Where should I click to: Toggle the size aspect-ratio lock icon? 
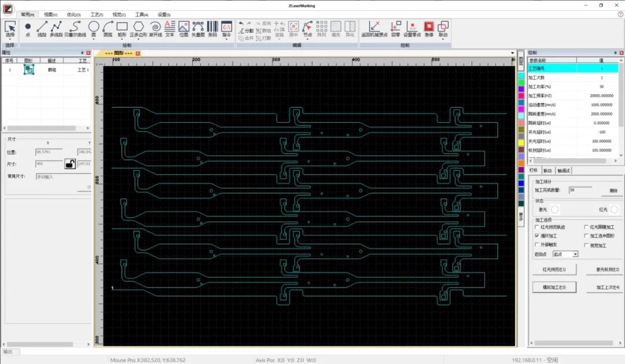[70, 163]
